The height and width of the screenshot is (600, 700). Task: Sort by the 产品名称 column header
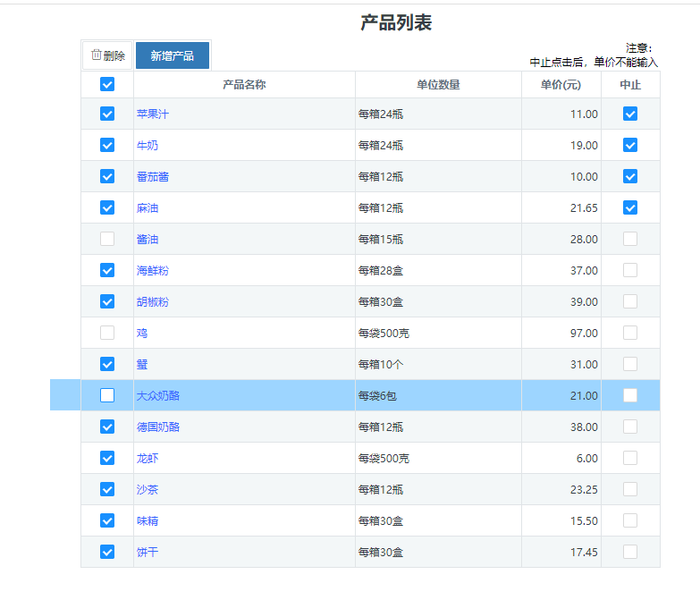tap(244, 85)
